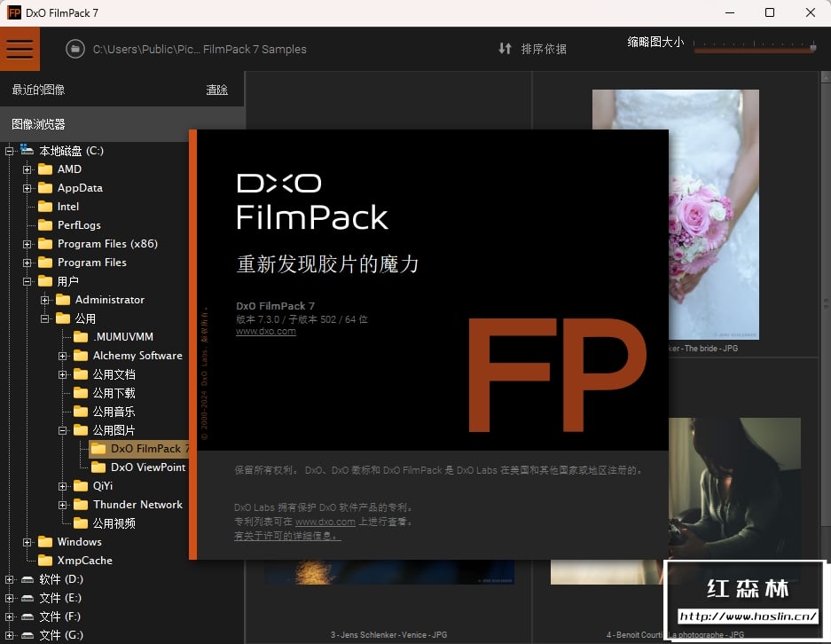Collapse the 公用图片 folder node
The image size is (831, 644).
[x=63, y=430]
